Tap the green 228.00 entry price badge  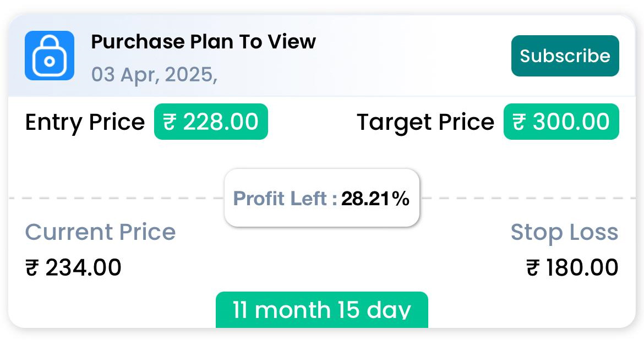pyautogui.click(x=211, y=122)
